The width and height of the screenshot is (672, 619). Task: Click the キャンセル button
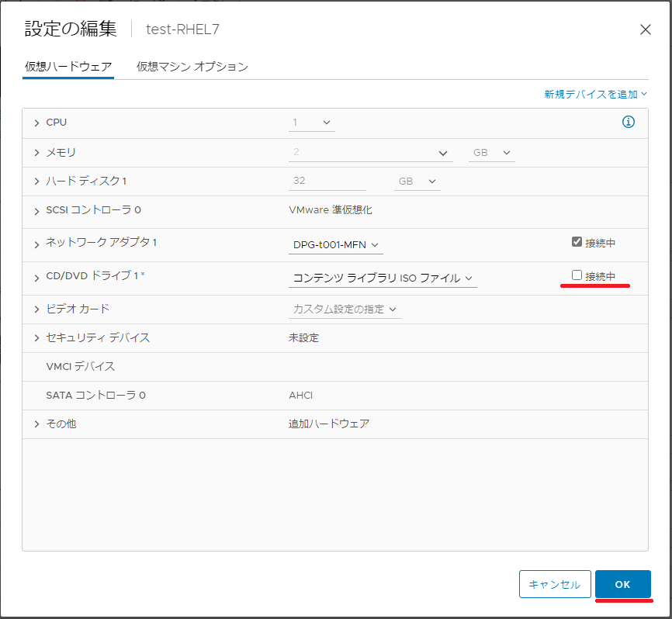click(555, 584)
